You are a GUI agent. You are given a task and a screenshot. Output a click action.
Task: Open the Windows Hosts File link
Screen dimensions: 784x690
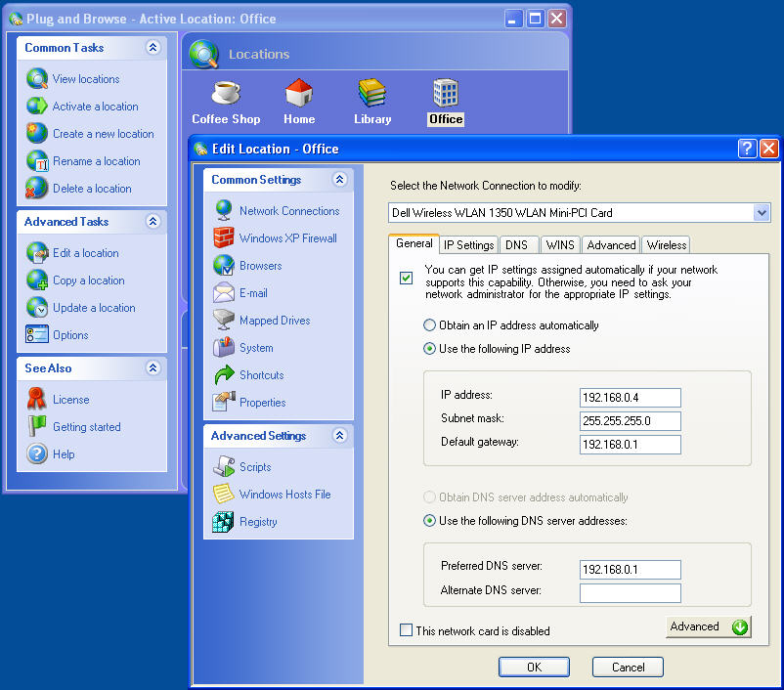pyautogui.click(x=285, y=495)
